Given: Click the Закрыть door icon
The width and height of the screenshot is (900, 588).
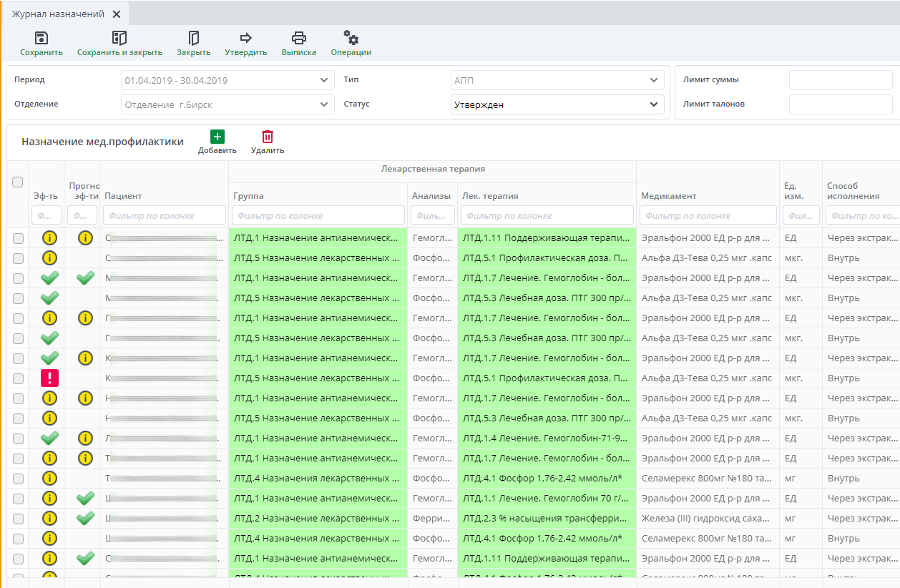Looking at the screenshot, I should (193, 39).
